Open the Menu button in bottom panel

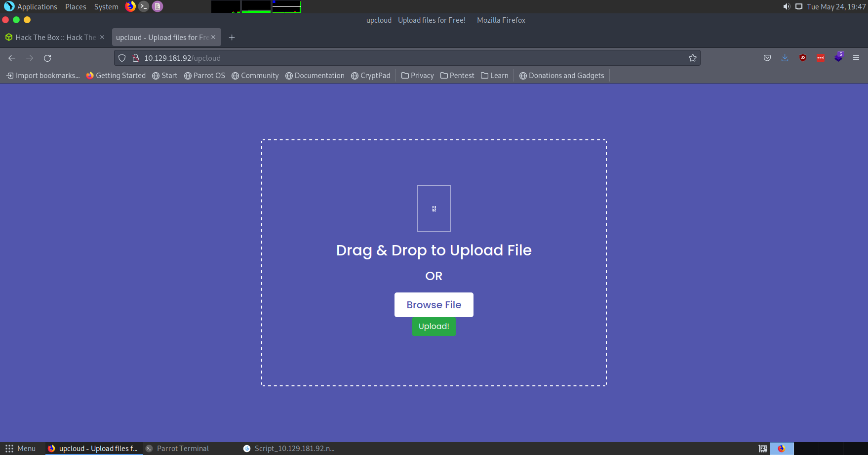point(21,449)
